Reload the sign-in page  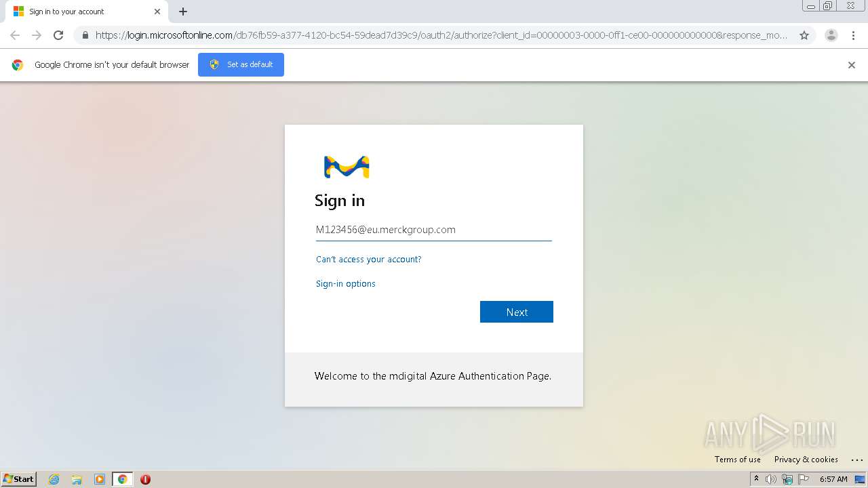coord(58,35)
